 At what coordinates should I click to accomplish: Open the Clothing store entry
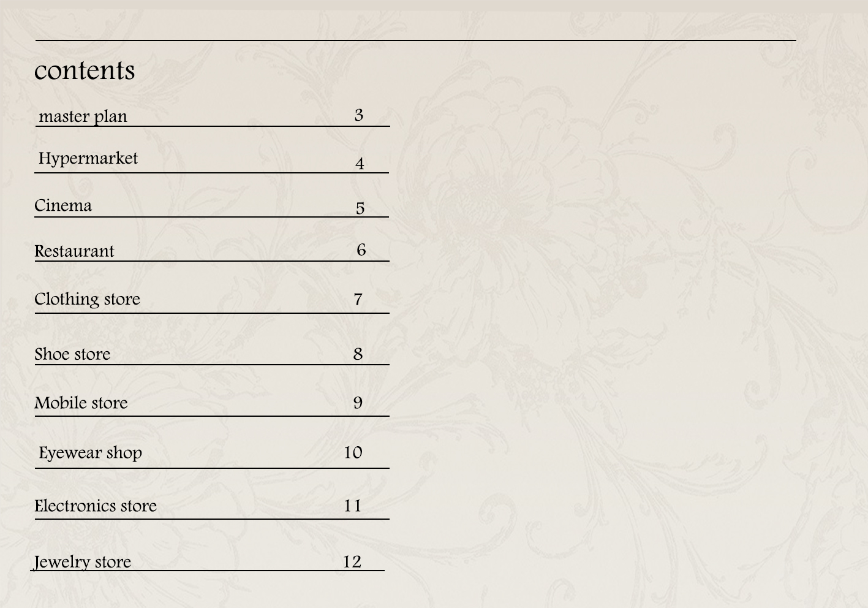(x=87, y=299)
